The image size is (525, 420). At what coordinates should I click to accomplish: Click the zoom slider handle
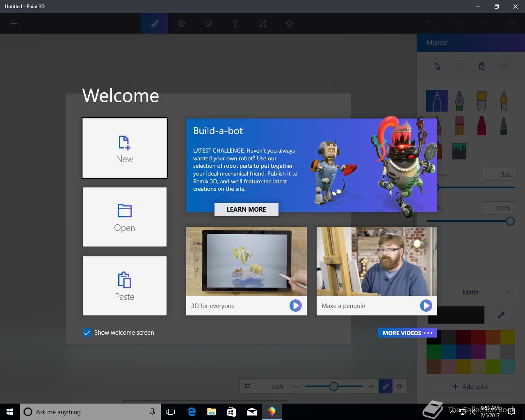(334, 386)
